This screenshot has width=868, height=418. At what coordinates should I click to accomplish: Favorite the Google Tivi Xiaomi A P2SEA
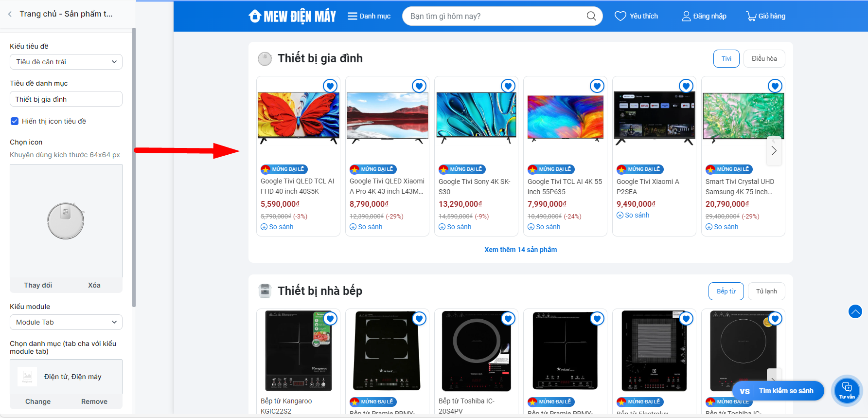[686, 86]
